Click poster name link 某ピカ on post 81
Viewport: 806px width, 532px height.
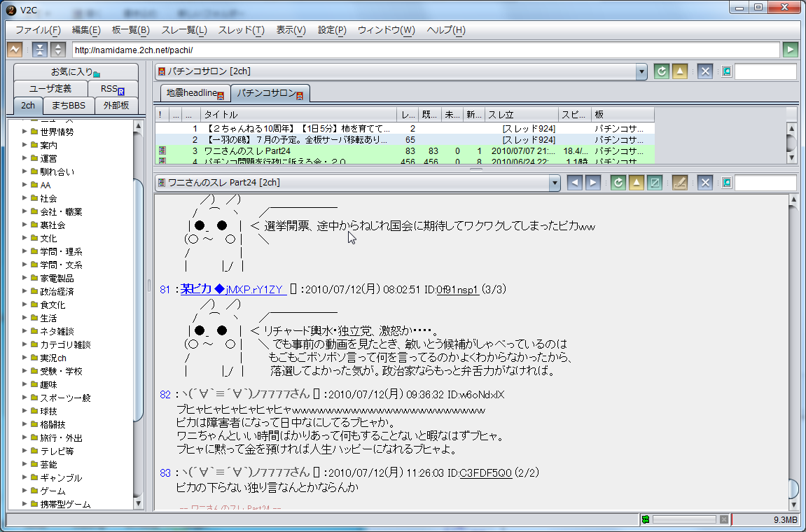pyautogui.click(x=200, y=289)
